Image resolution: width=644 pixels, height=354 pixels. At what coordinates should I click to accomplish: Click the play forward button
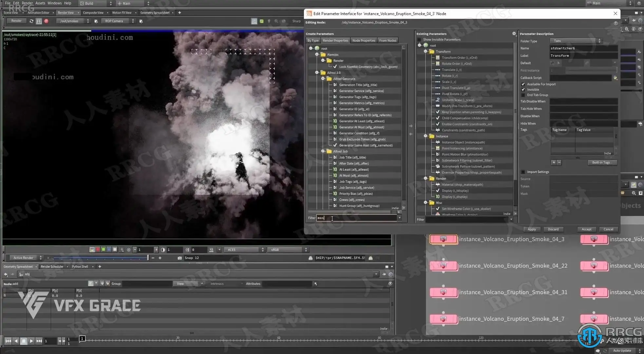pos(31,341)
